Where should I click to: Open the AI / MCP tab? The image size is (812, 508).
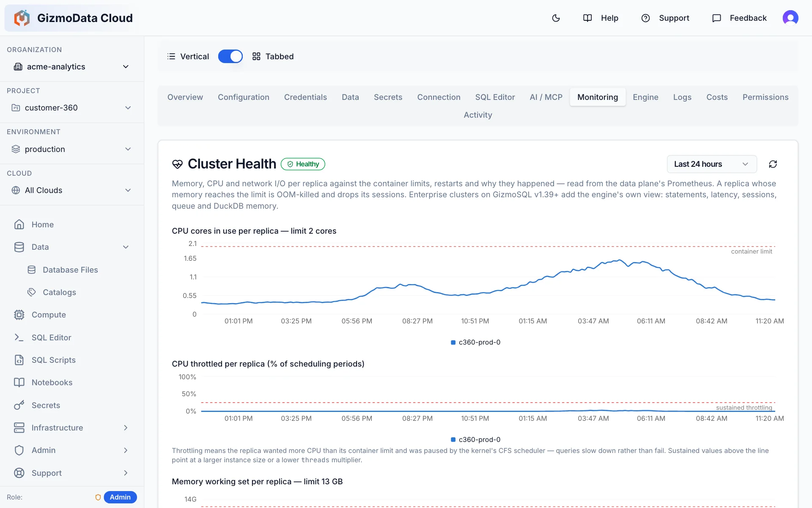click(546, 97)
